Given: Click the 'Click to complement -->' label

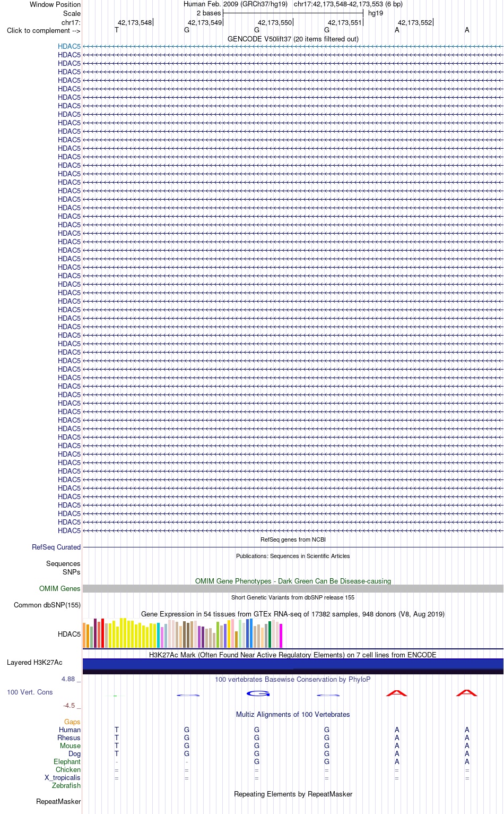Looking at the screenshot, I should click(44, 30).
